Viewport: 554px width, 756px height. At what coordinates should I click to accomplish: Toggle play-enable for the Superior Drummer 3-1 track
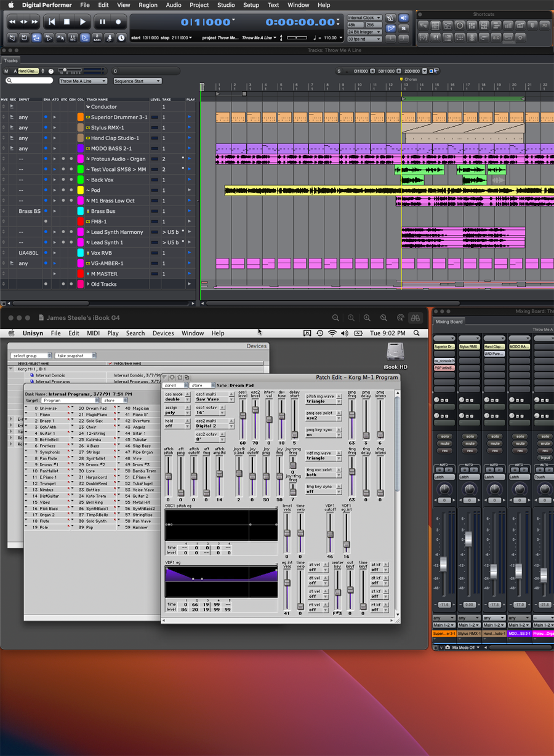[189, 117]
